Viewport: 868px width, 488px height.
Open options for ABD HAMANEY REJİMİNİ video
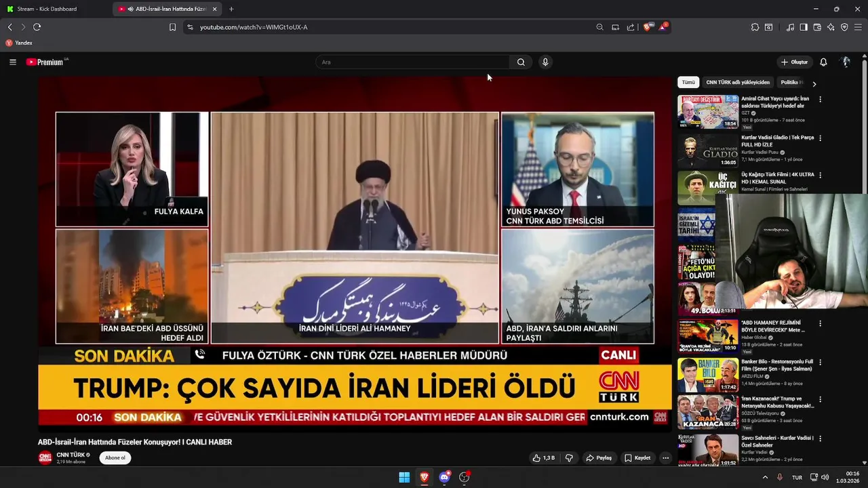(x=820, y=324)
